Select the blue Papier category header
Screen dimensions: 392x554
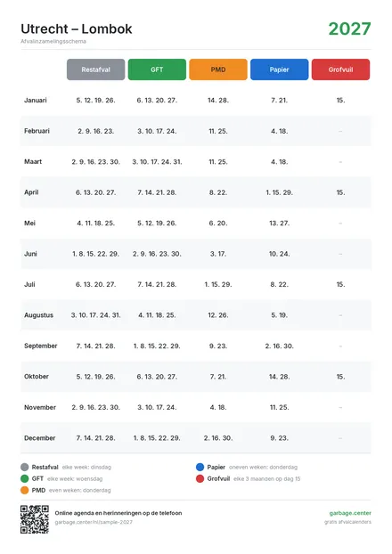(x=279, y=69)
